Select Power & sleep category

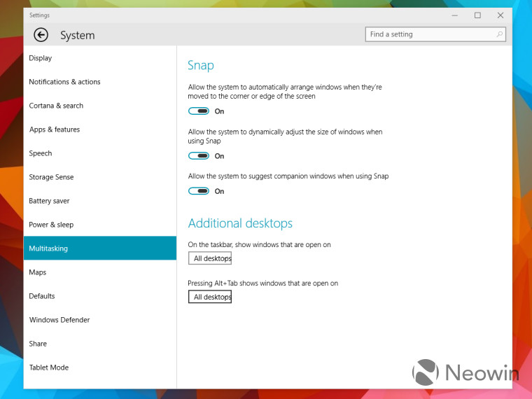(51, 225)
